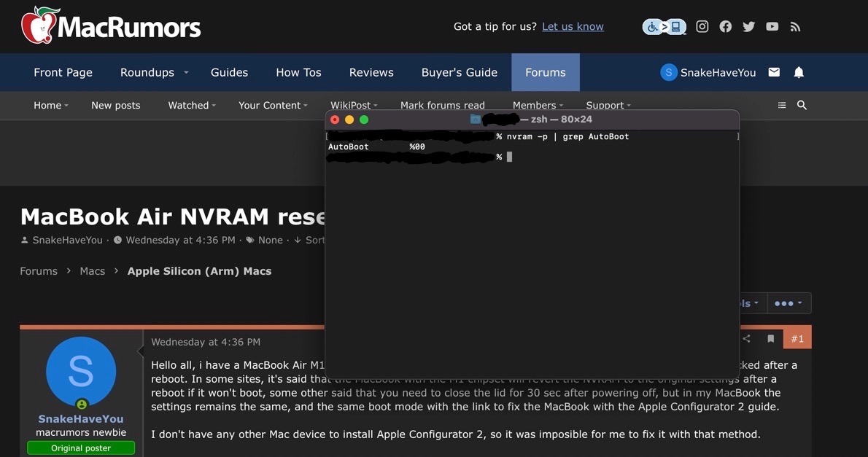Click the macrumors newbie user title
Screen dimensions: 868x457
pos(81,433)
